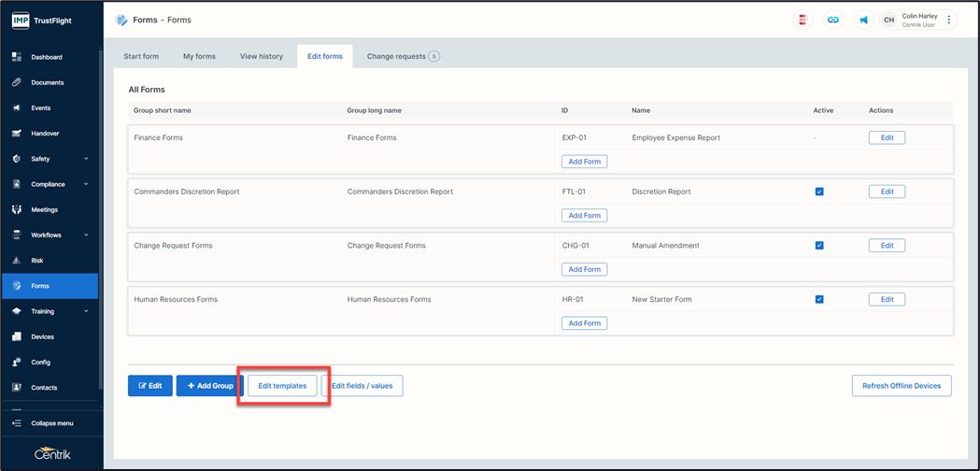Screen dimensions: 980x471
Task: Click the link icon in top bar
Action: (833, 20)
